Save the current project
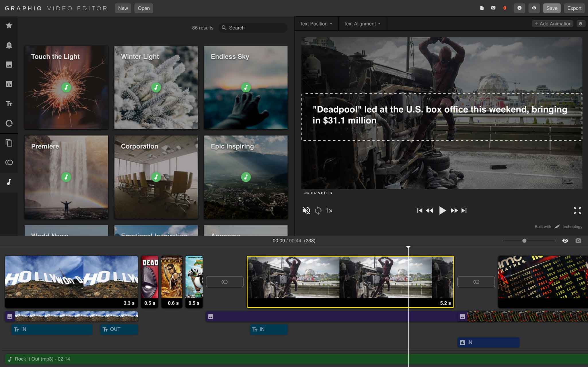 [x=552, y=8]
